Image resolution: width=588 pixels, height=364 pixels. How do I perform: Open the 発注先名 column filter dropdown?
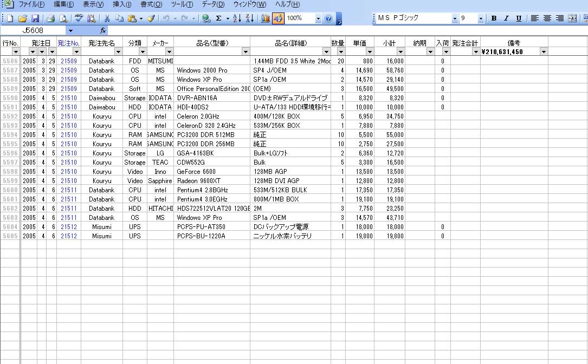118,52
